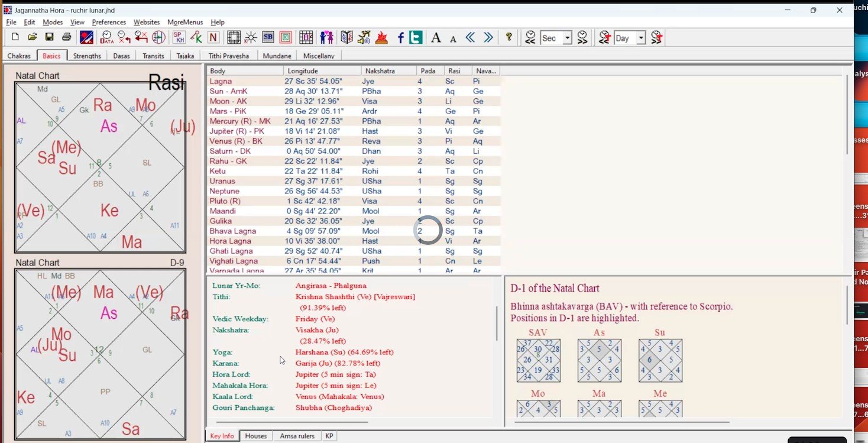This screenshot has height=443, width=868.
Task: Click the Save chart floppy disk icon
Action: tap(50, 38)
